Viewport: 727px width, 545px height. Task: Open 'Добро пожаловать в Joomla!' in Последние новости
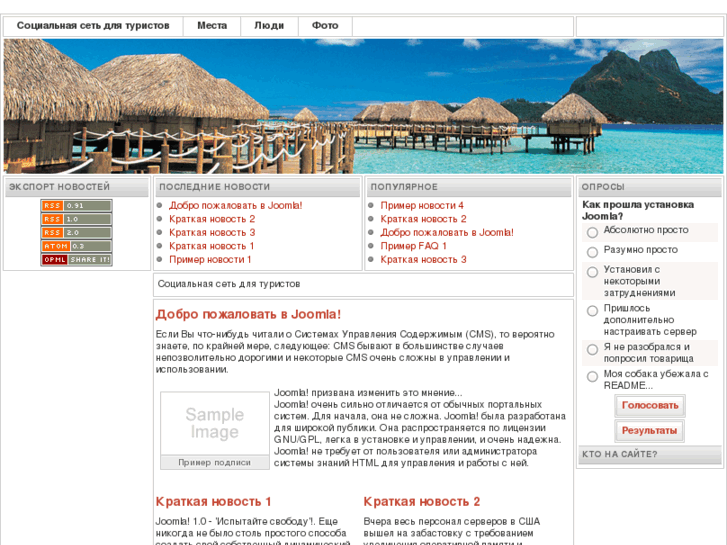click(236, 205)
